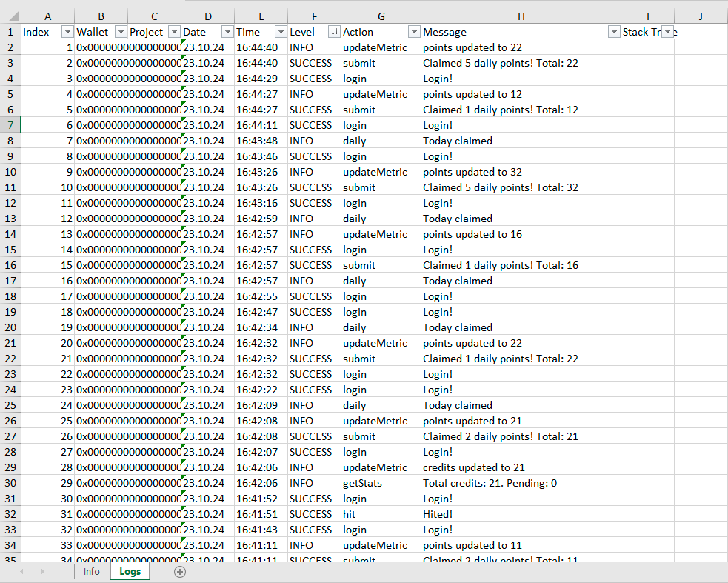The width and height of the screenshot is (728, 583).
Task: Select column H header
Action: tap(521, 17)
